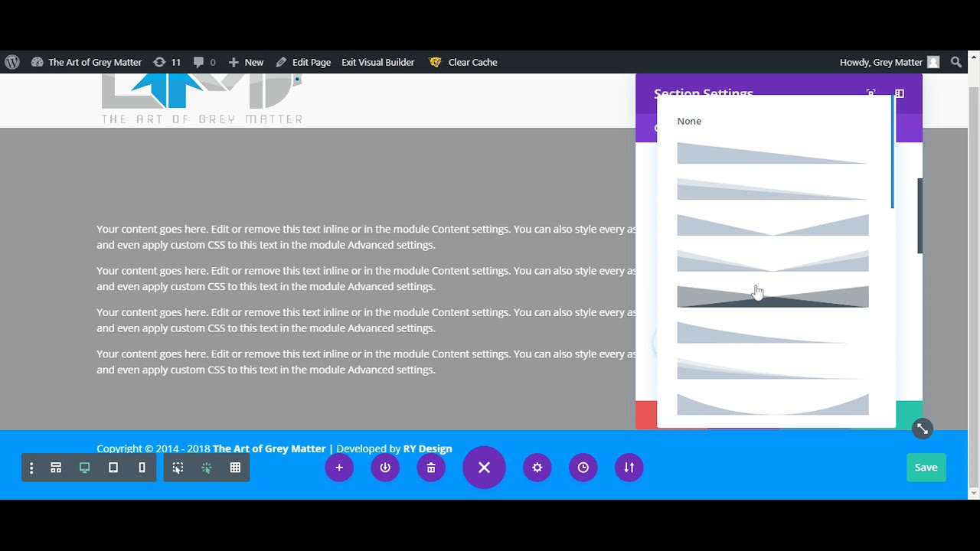Viewport: 980px width, 551px height.
Task: Click The Art of Grey Matter footer link
Action: pos(269,448)
